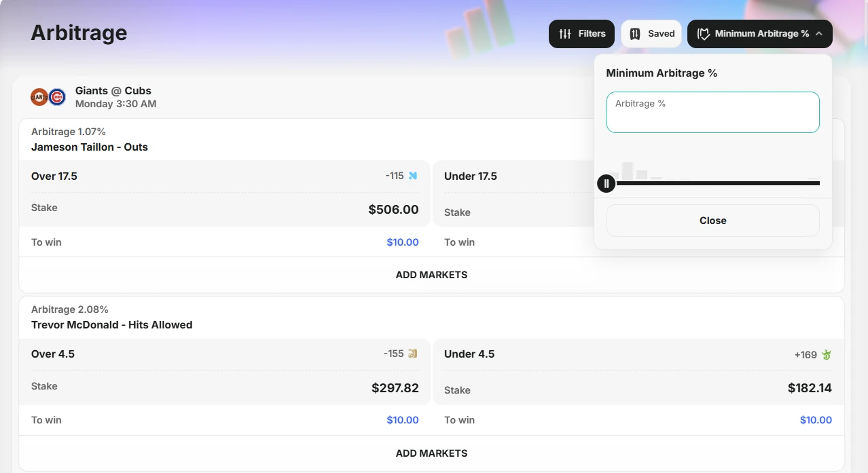Screen dimensions: 868x473
Task: Click the Monday 3:30 AM game time
Action: [x=116, y=104]
